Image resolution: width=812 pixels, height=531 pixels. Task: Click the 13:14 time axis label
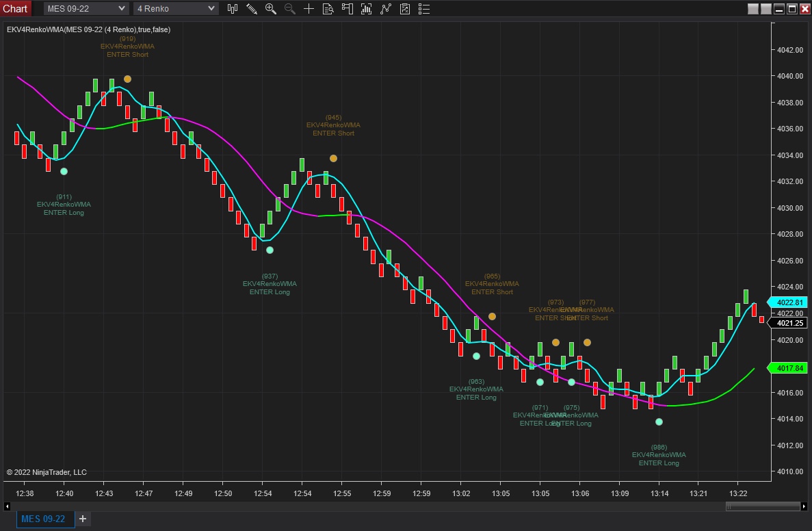659,493
